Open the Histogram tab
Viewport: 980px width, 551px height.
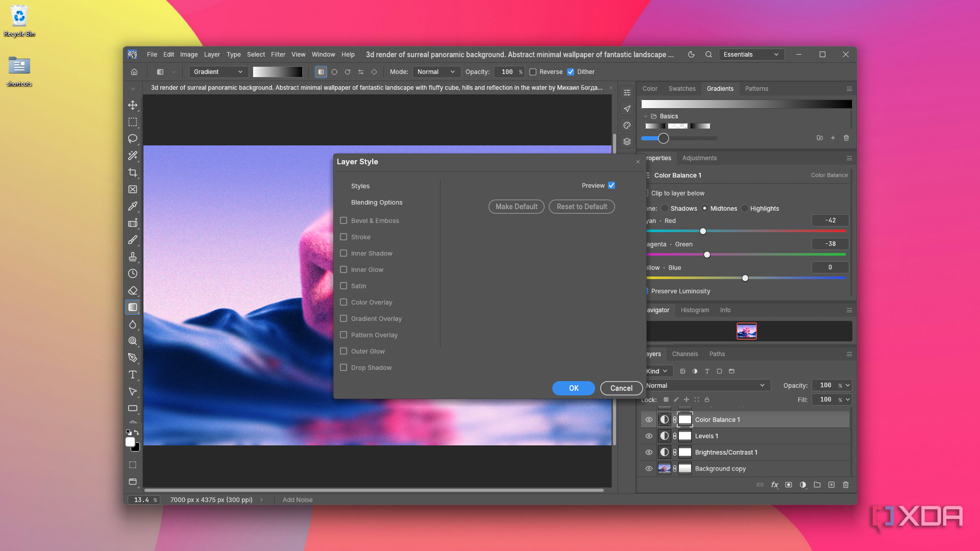click(695, 310)
